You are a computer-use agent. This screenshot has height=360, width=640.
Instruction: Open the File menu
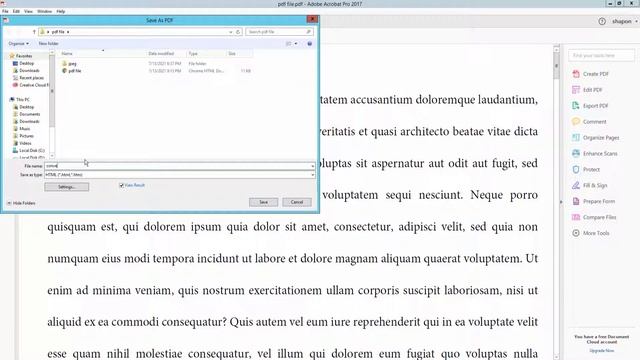tap(5, 11)
